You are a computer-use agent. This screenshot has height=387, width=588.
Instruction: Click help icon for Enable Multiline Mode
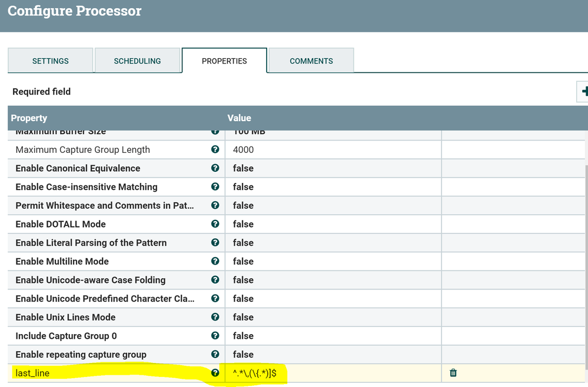pyautogui.click(x=215, y=261)
